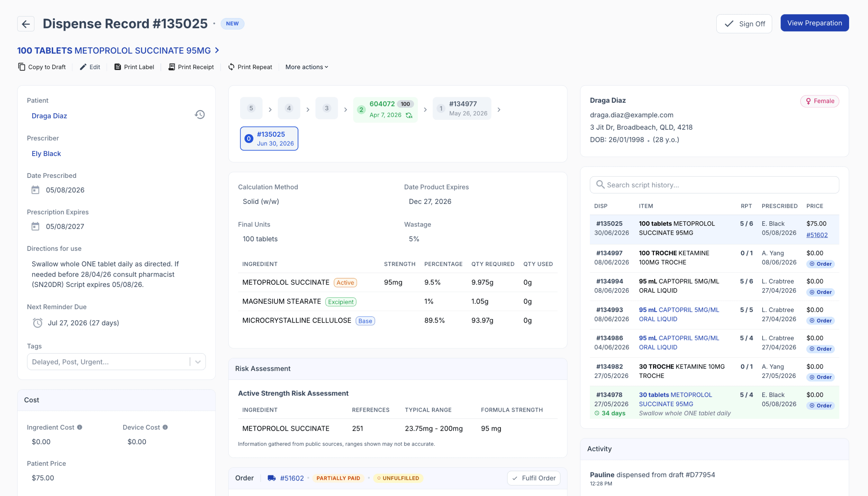Open order link #51602 in script history
Viewport: 868px width, 496px height.
click(817, 235)
